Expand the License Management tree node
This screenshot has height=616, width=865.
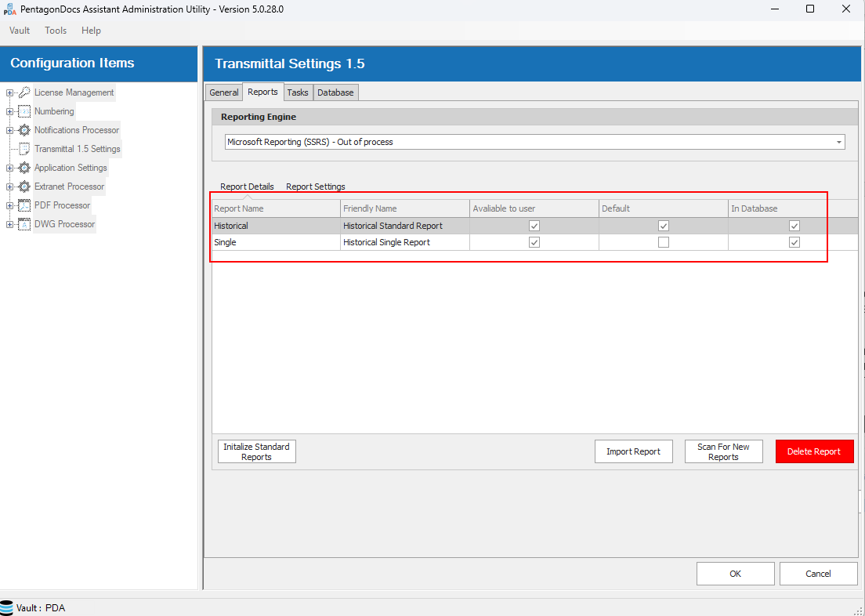pyautogui.click(x=9, y=92)
